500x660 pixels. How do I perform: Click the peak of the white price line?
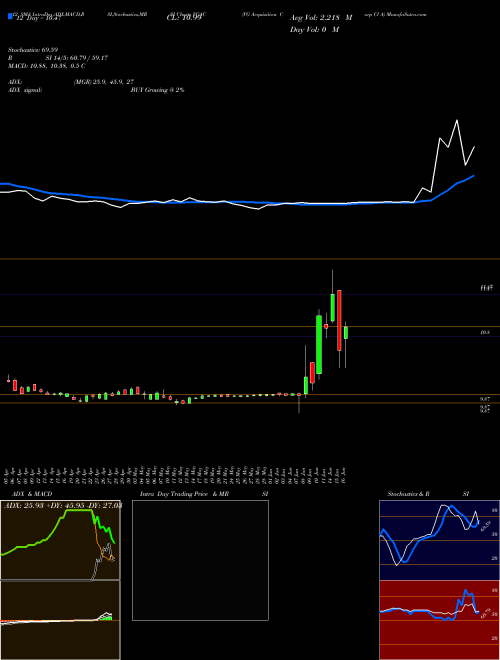pos(457,121)
